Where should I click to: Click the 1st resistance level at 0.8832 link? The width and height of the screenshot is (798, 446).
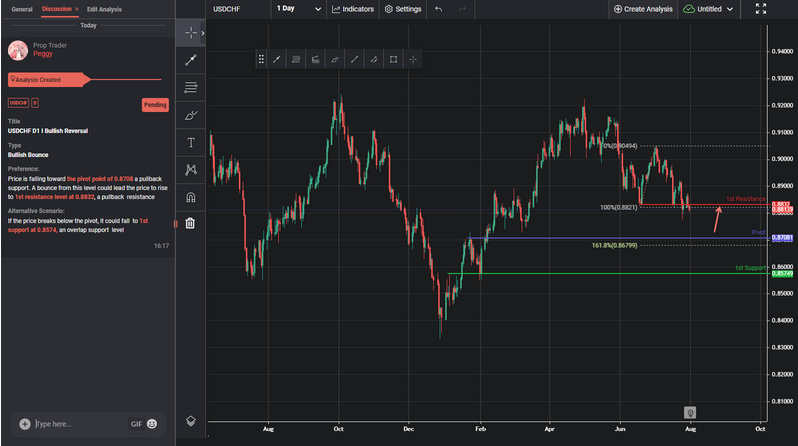[54, 197]
